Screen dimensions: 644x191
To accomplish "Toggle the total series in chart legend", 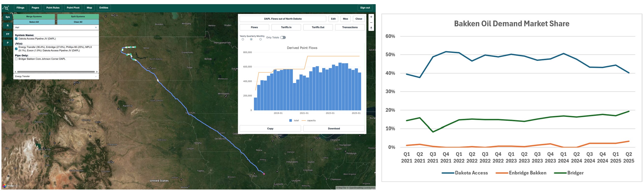I will pyautogui.click(x=294, y=121).
